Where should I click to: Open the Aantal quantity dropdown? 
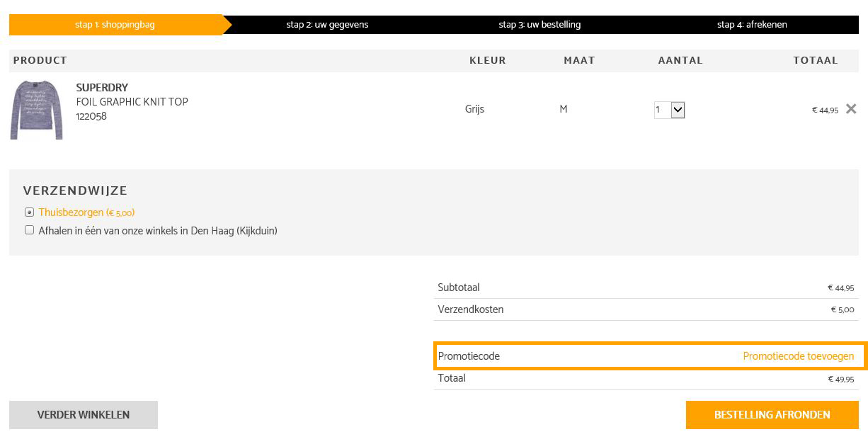pos(669,110)
